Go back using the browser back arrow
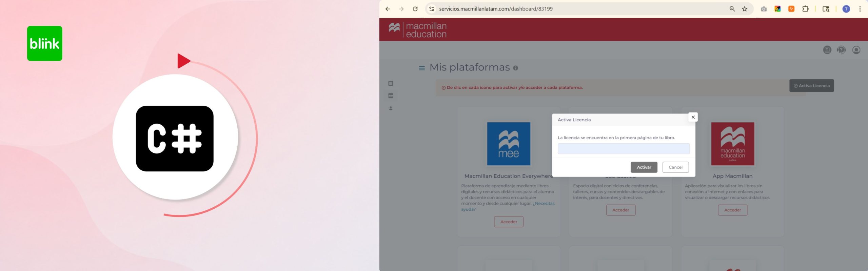 pyautogui.click(x=388, y=9)
